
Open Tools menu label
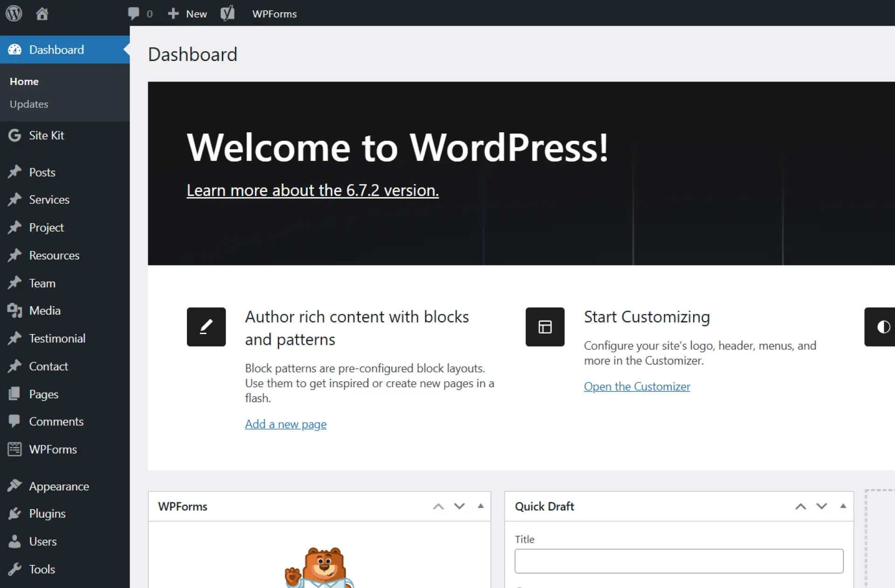(x=42, y=569)
